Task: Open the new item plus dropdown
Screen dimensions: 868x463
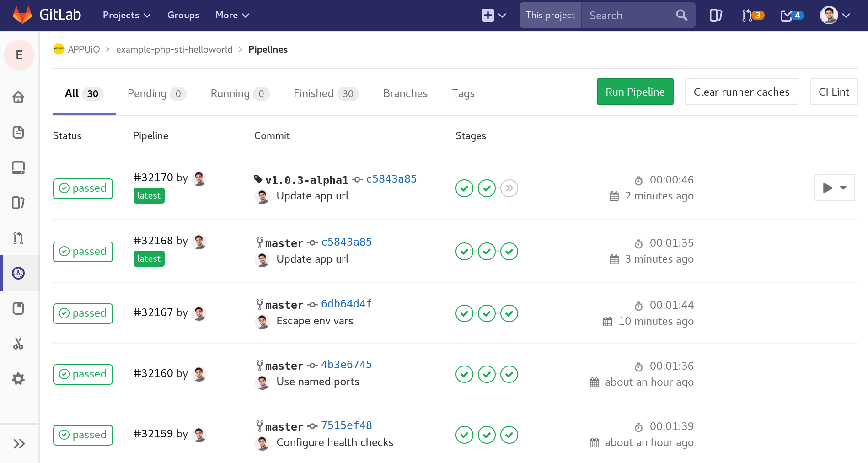Action: coord(493,15)
